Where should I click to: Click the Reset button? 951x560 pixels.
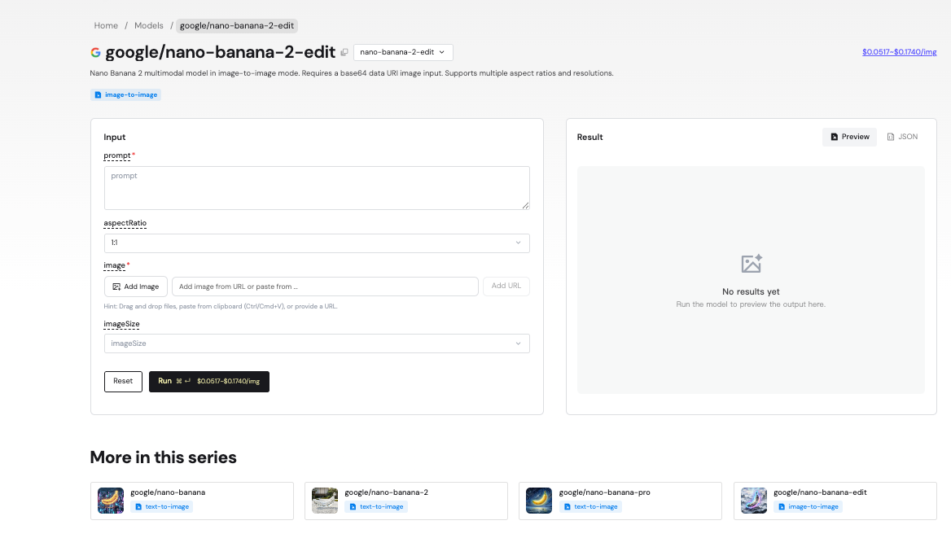[123, 381]
